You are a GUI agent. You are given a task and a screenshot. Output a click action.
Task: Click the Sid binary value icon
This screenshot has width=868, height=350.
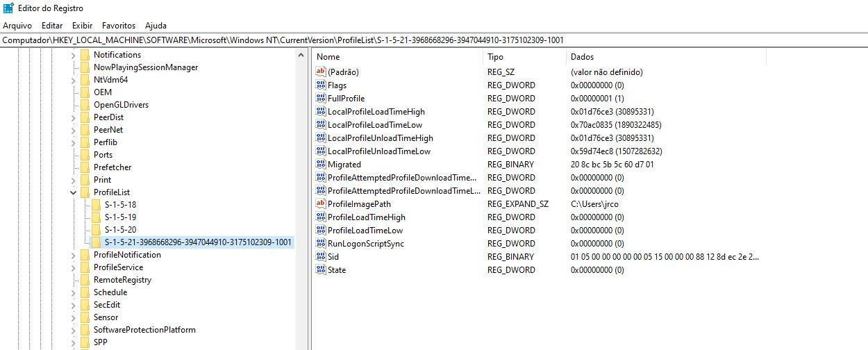point(321,256)
